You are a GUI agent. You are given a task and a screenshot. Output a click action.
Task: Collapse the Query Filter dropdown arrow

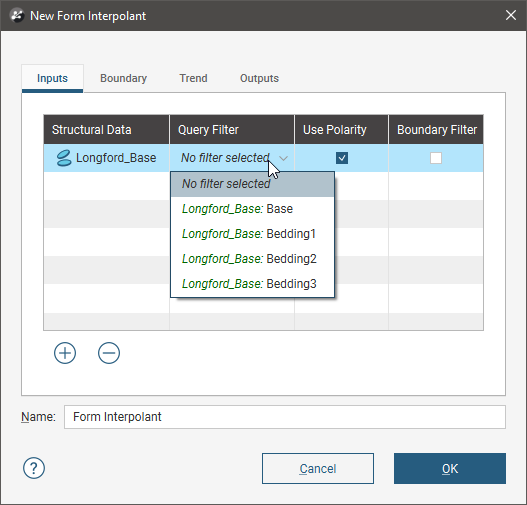(283, 158)
